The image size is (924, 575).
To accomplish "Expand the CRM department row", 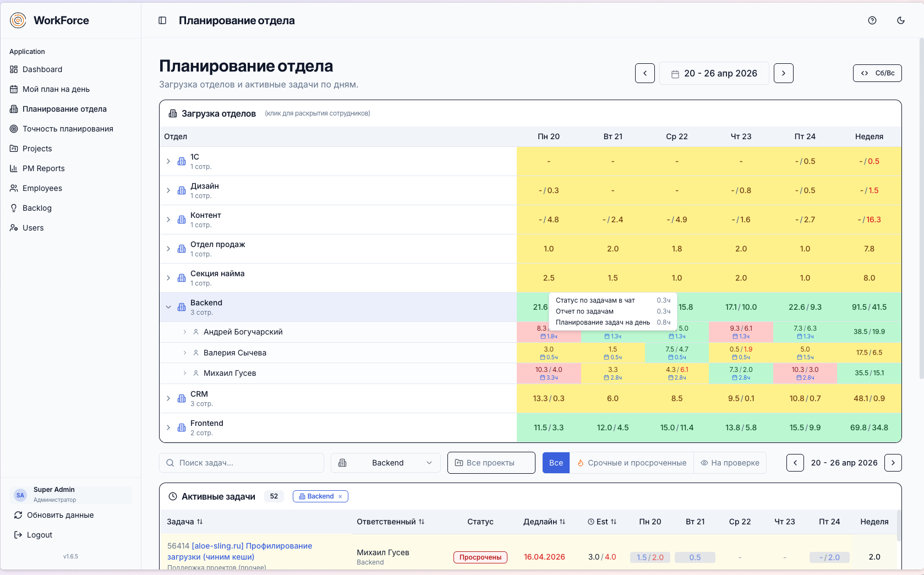I will click(168, 398).
